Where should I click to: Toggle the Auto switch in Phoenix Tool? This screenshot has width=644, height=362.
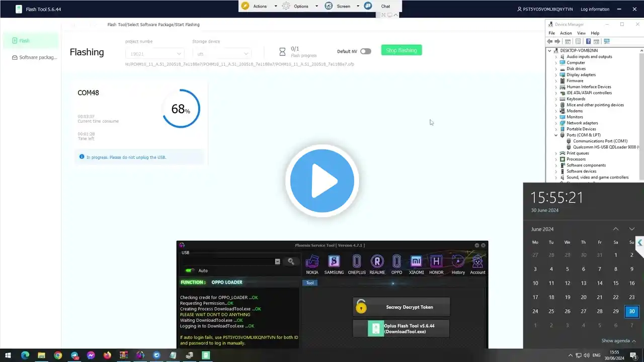pos(190,270)
